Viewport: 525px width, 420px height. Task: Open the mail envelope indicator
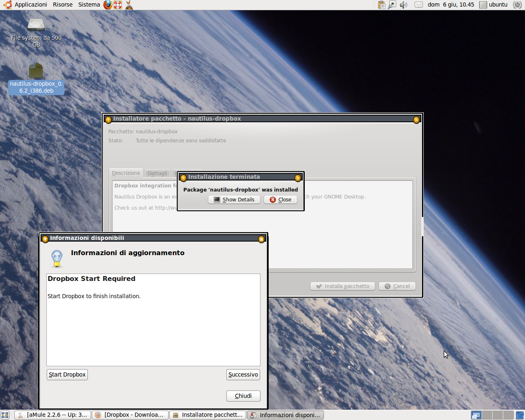point(419,5)
